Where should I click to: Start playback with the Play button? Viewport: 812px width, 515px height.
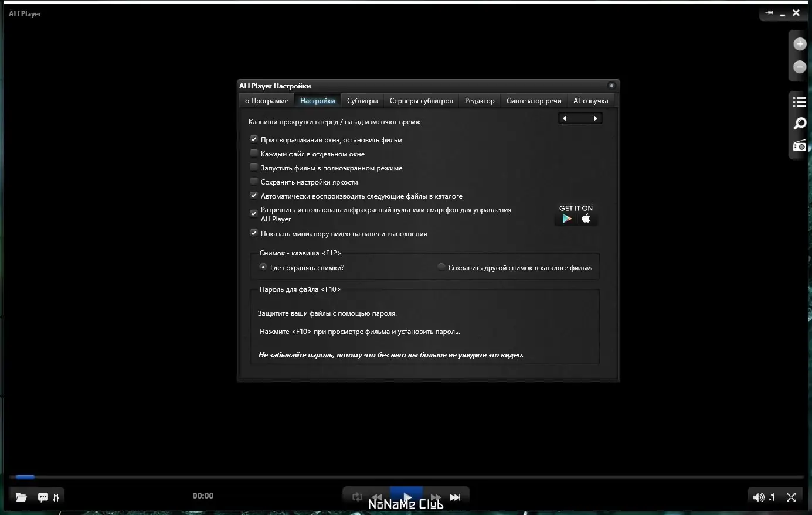406,497
